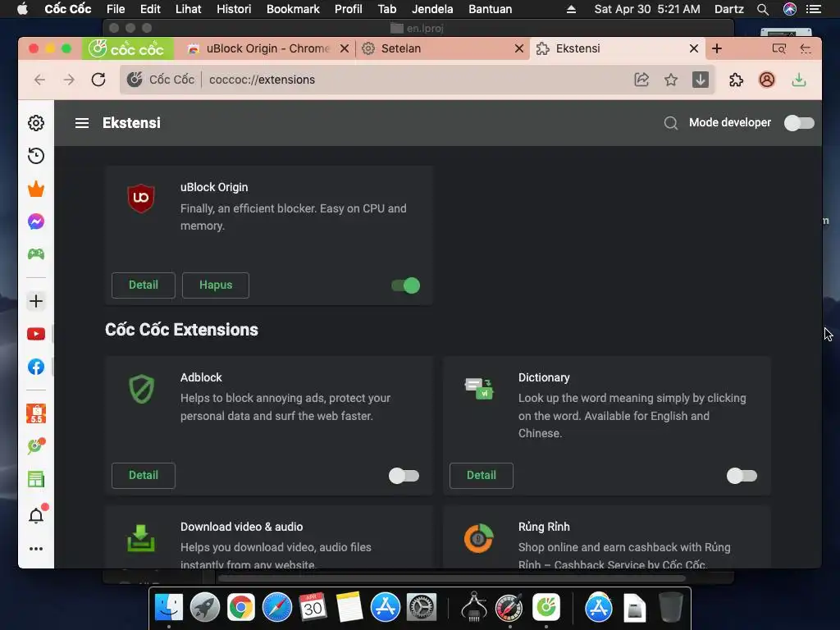Open the Jendela menu
This screenshot has height=630, width=840.
click(x=432, y=9)
